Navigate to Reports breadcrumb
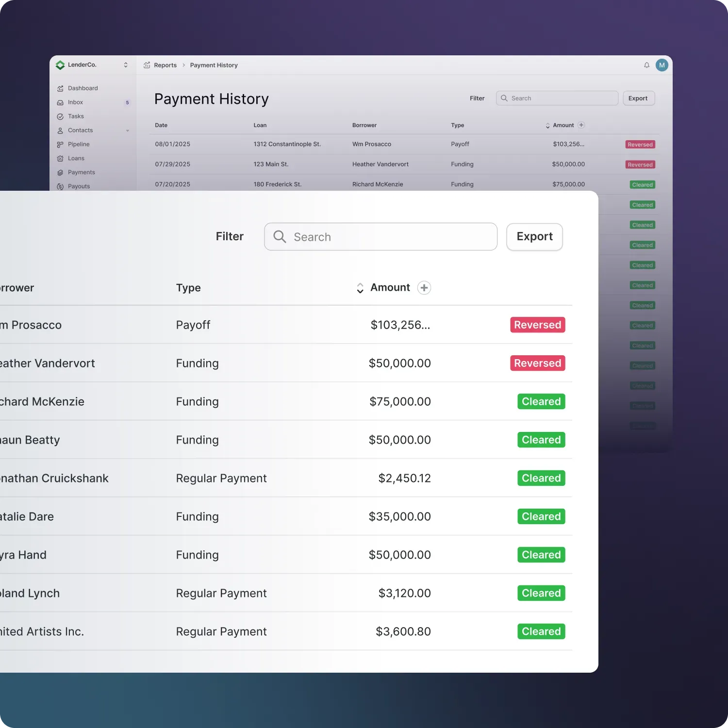 pos(165,66)
